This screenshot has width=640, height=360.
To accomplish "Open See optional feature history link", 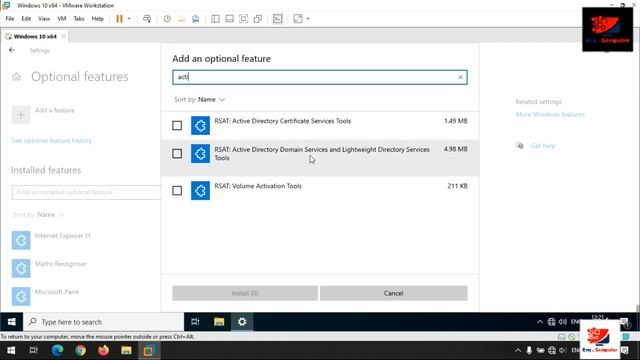I will click(x=51, y=140).
